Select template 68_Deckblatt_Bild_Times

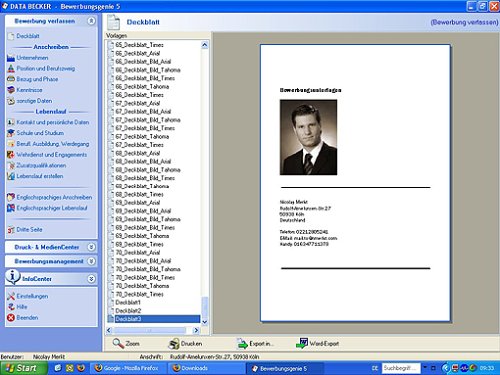(x=145, y=178)
